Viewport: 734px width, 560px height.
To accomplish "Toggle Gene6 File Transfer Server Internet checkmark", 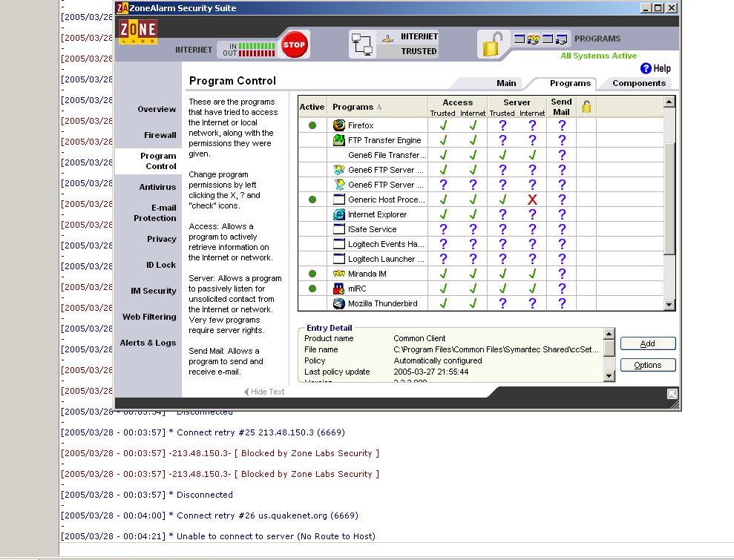I will pos(532,155).
